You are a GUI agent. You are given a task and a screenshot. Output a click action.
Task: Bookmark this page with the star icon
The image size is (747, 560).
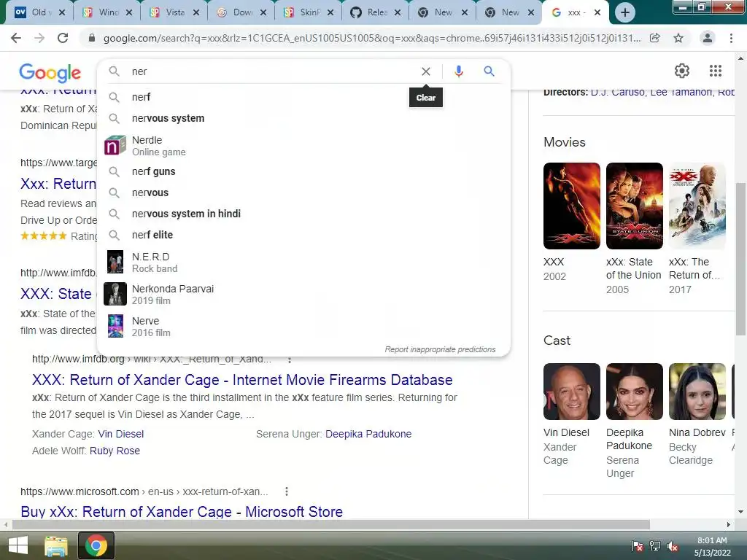[x=678, y=38]
